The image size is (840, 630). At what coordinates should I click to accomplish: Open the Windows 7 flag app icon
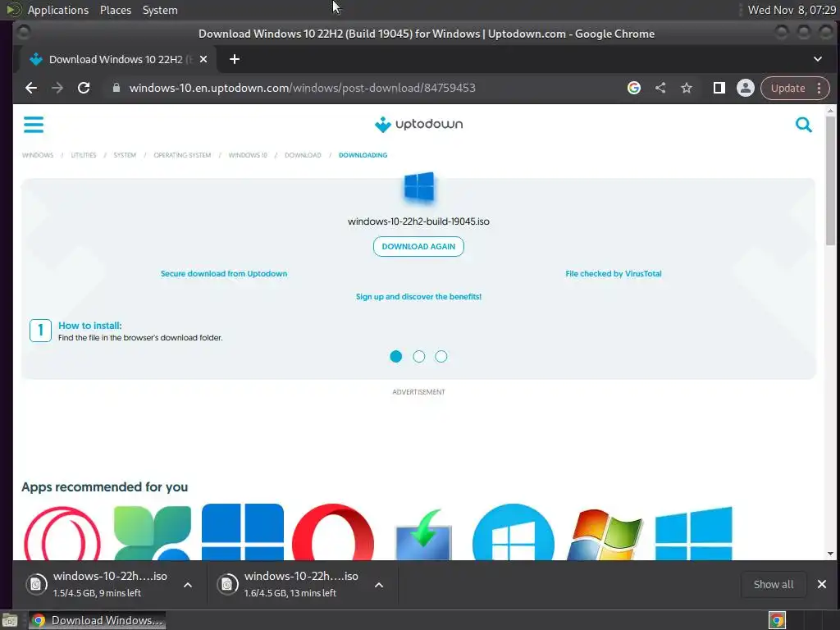pyautogui.click(x=605, y=534)
